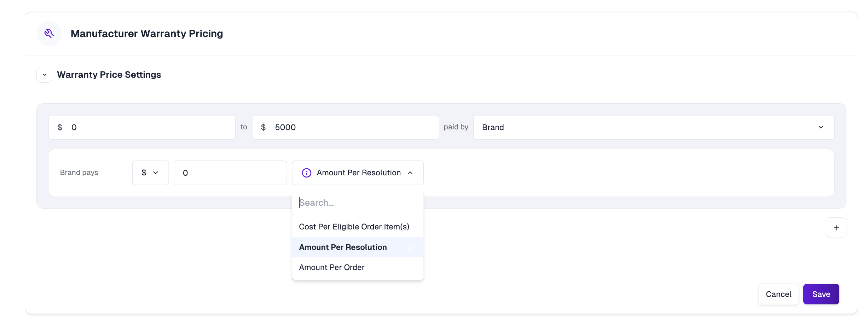This screenshot has height=321, width=868.
Task: Click the warranty wrench icon
Action: pyautogui.click(x=49, y=34)
